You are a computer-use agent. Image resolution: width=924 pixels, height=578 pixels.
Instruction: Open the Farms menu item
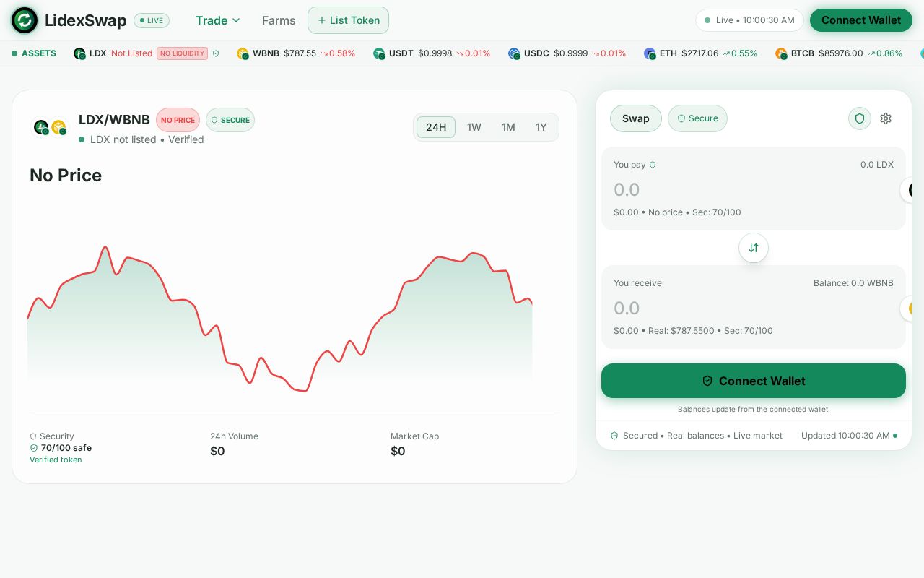coord(279,20)
